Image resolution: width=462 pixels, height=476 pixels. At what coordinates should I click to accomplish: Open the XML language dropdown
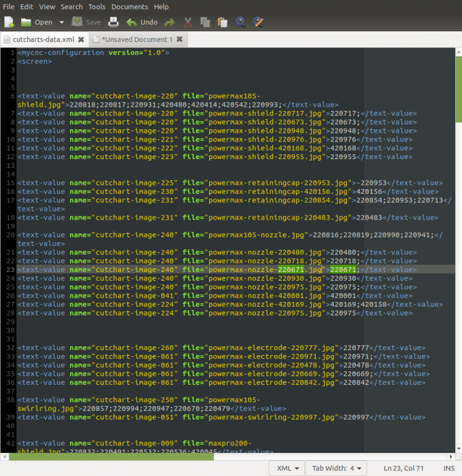tap(286, 468)
